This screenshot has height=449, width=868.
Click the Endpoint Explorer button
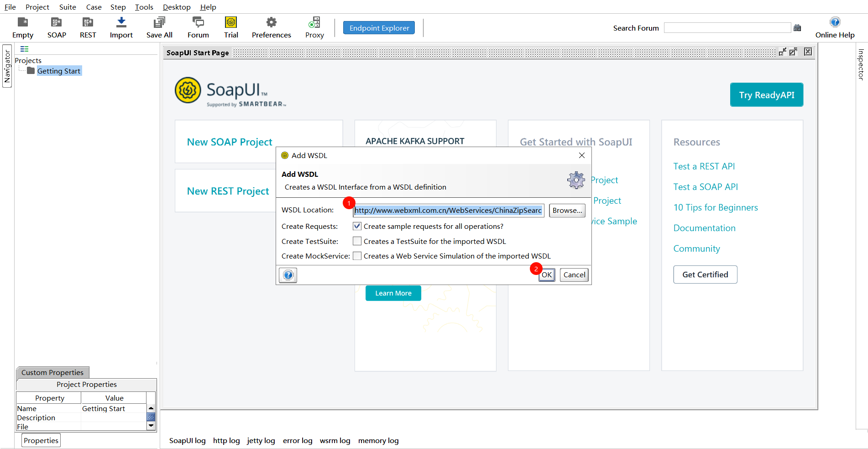click(379, 28)
